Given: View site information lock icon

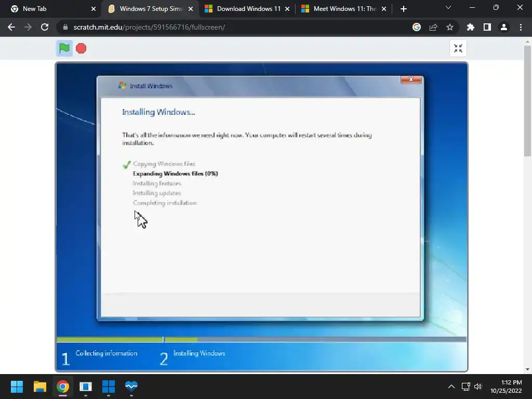Looking at the screenshot, I should point(65,27).
